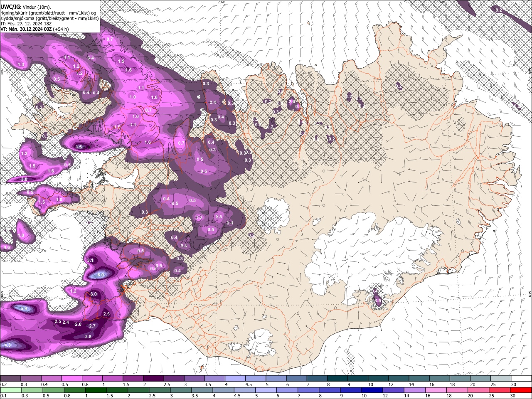532x399 pixels.
Task: Click the light lavender 4 snow legend swatch
Action: (x=235, y=378)
